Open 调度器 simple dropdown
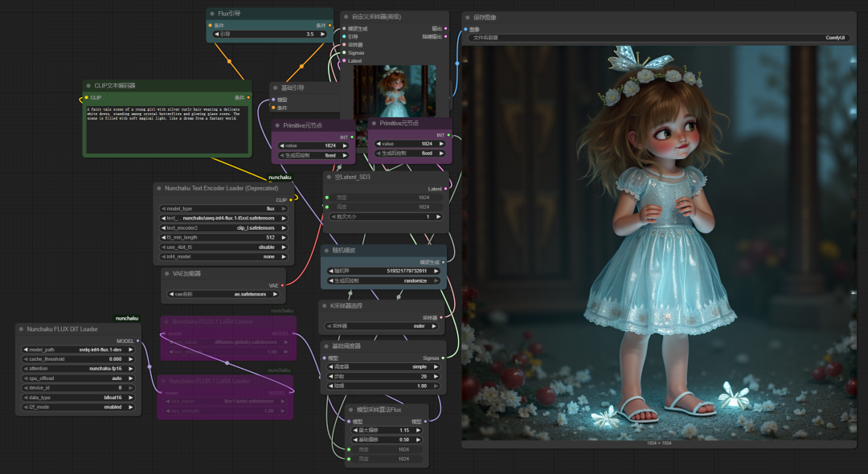The height and width of the screenshot is (474, 868). coord(385,366)
